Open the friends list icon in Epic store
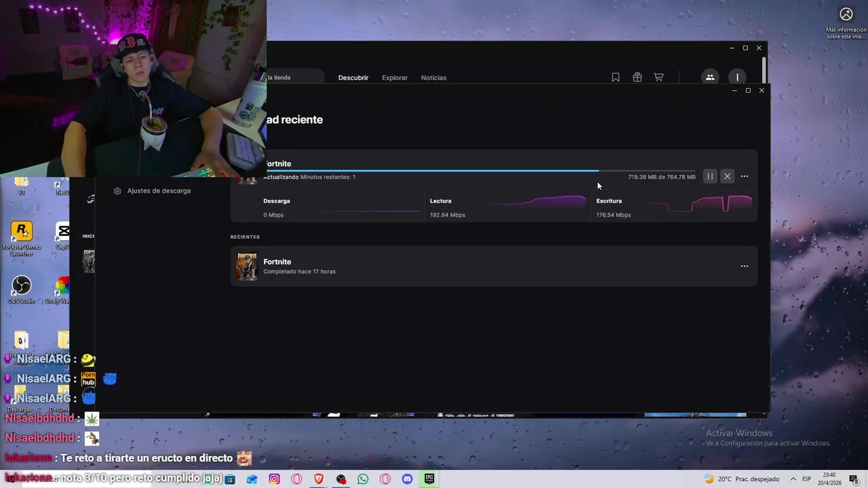 pos(710,77)
